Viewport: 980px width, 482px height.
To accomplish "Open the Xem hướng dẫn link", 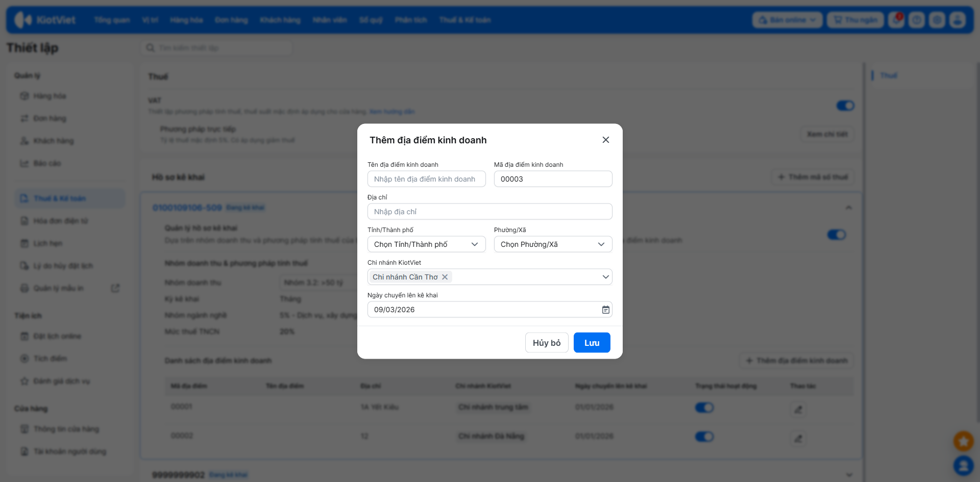I will (x=392, y=112).
